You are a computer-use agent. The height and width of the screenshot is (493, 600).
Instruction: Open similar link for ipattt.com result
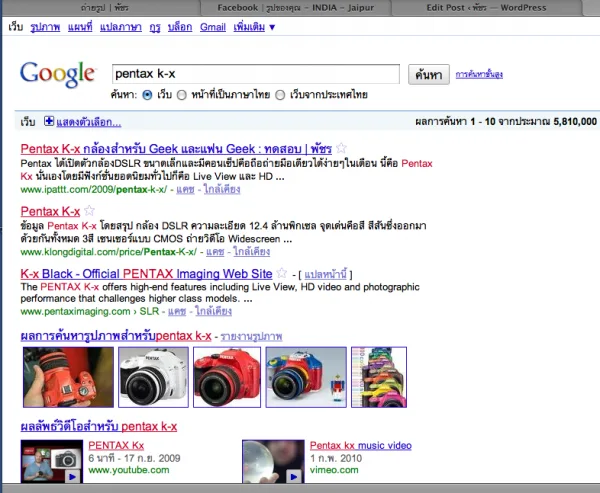pos(222,189)
